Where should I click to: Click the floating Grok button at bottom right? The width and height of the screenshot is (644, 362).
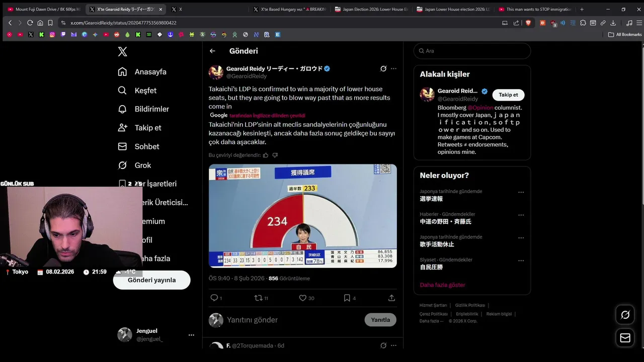click(x=625, y=315)
